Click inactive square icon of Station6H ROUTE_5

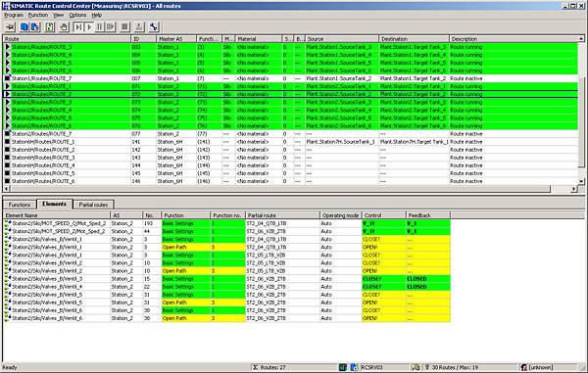point(7,173)
